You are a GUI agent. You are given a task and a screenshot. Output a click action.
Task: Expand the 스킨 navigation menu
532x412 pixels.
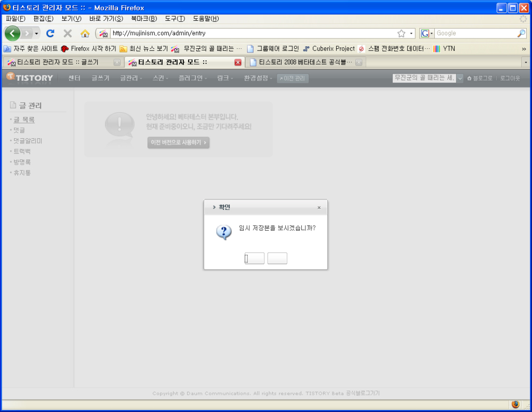point(161,78)
